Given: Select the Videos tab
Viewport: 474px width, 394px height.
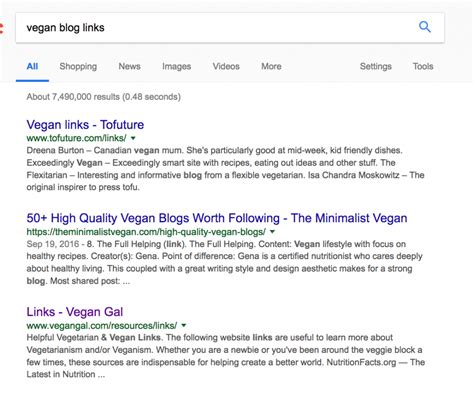Looking at the screenshot, I should tap(226, 66).
